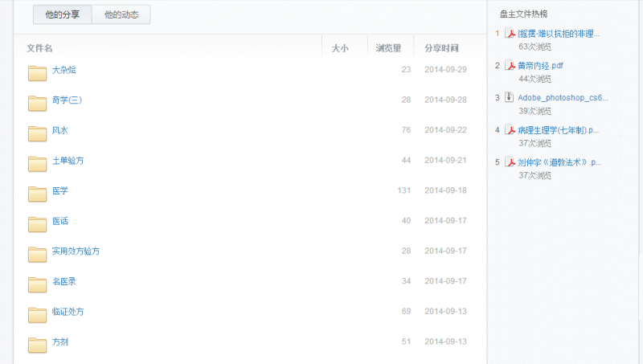Click view count 69 of 临证处方
This screenshot has height=364, width=643.
[406, 312]
